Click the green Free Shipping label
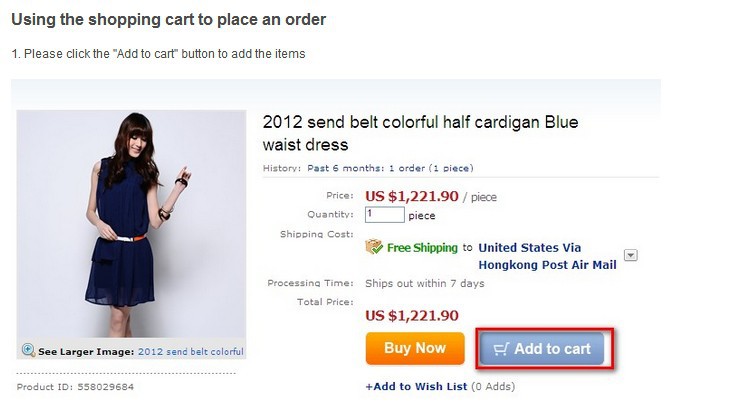This screenshot has height=413, width=749. [423, 247]
